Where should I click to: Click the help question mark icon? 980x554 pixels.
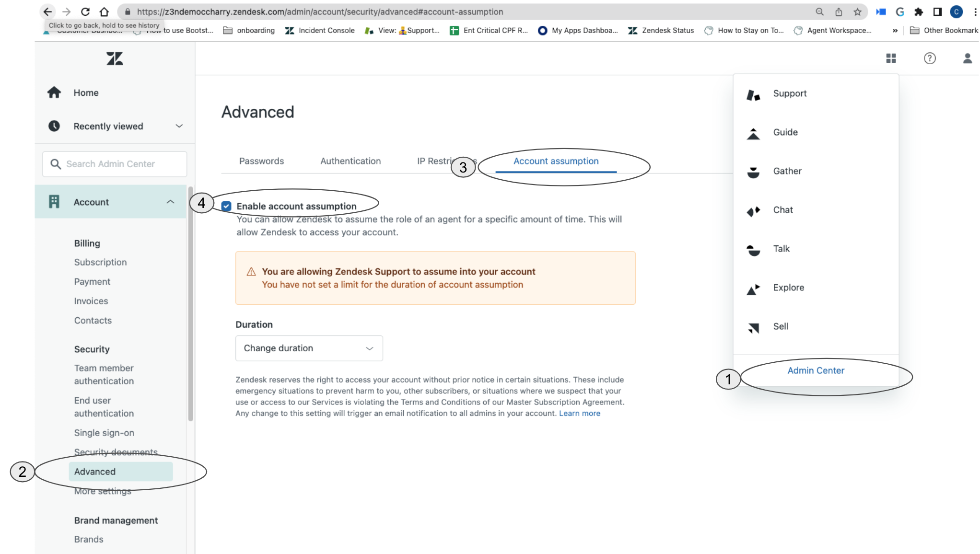[929, 58]
